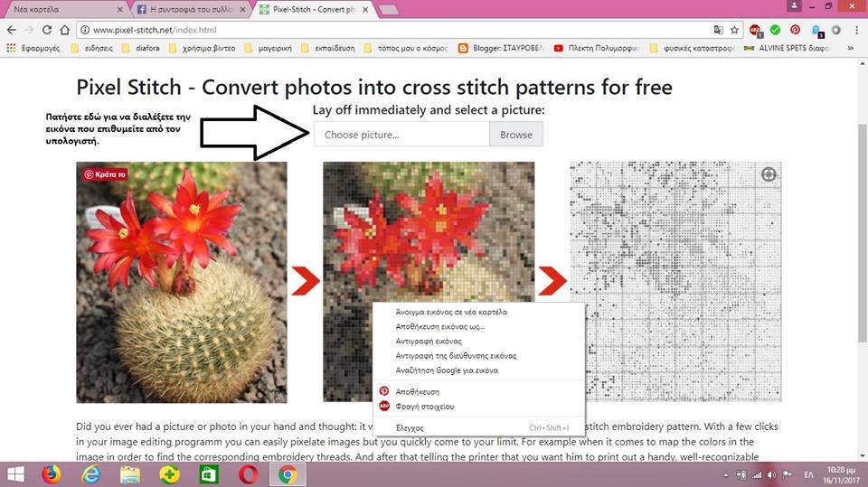Open the Action Center flag icon
This screenshot has height=487, width=868.
[788, 475]
